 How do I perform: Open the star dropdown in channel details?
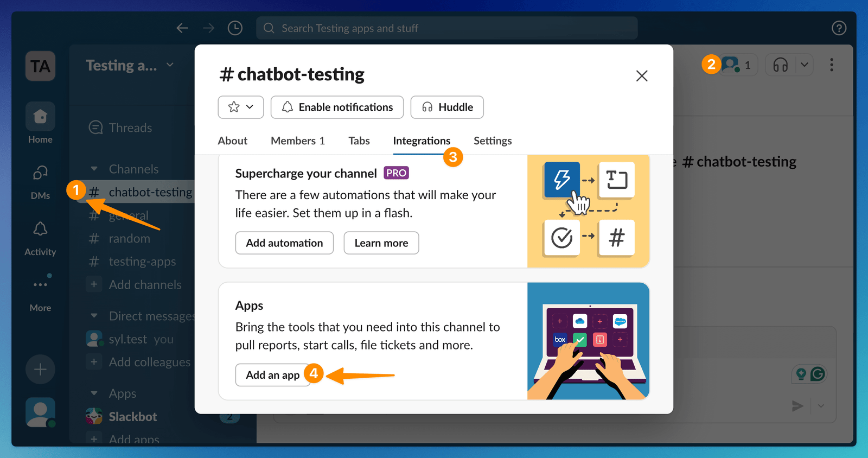(241, 107)
